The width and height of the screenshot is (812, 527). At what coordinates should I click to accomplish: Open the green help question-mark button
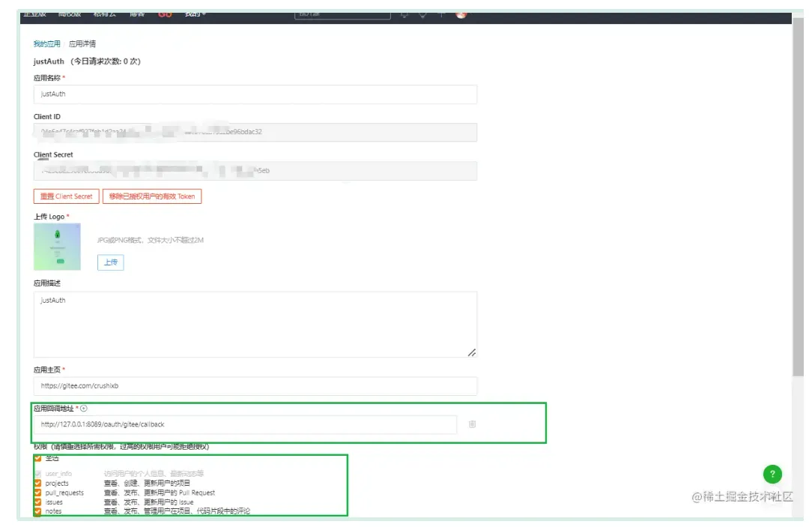(x=772, y=474)
